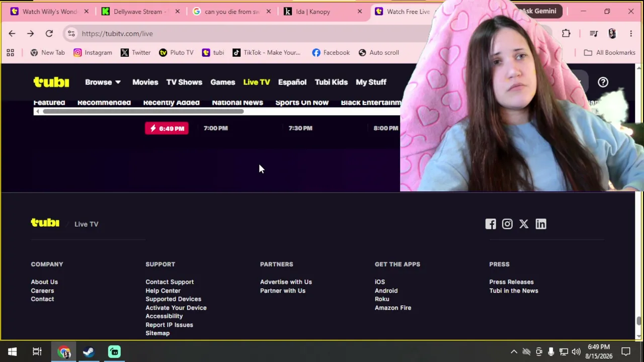Open the Activate Your Device link
The height and width of the screenshot is (362, 644).
pyautogui.click(x=176, y=308)
